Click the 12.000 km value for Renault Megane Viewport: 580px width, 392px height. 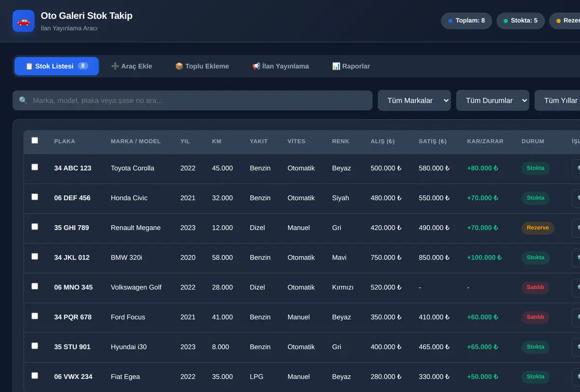coord(222,228)
